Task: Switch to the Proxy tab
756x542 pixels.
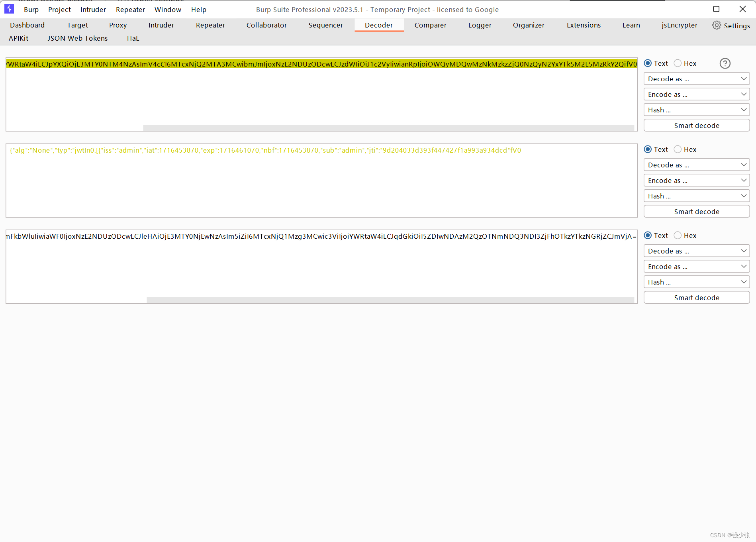Action: (x=118, y=25)
